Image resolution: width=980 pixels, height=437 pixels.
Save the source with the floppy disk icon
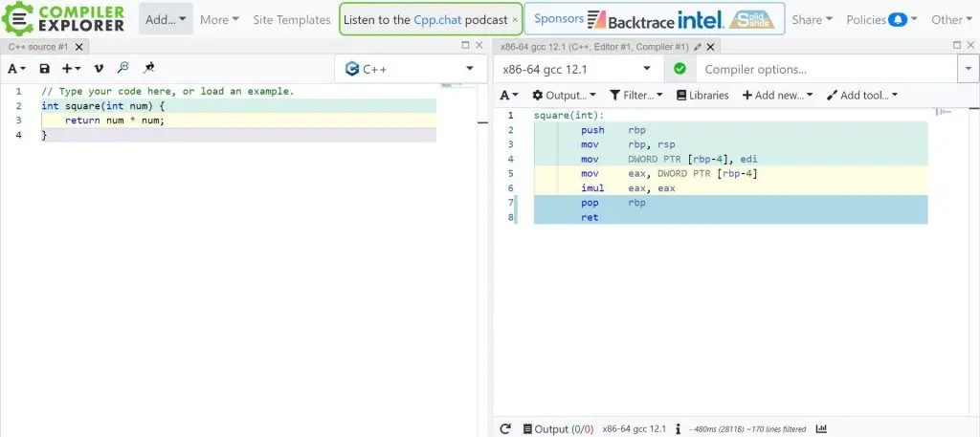pos(44,69)
